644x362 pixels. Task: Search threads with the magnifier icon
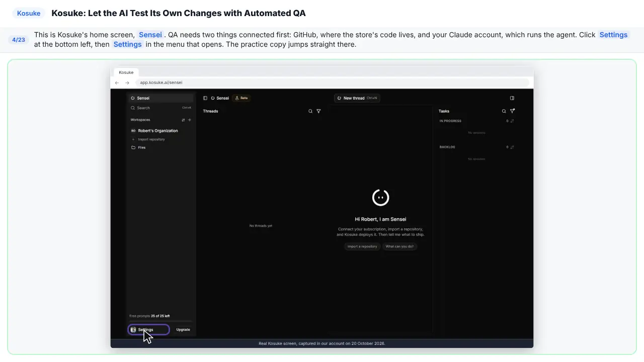(x=310, y=111)
